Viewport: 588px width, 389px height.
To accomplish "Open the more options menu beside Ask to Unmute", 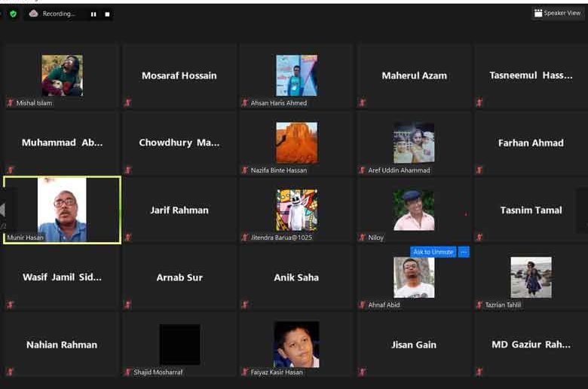I will coord(464,252).
